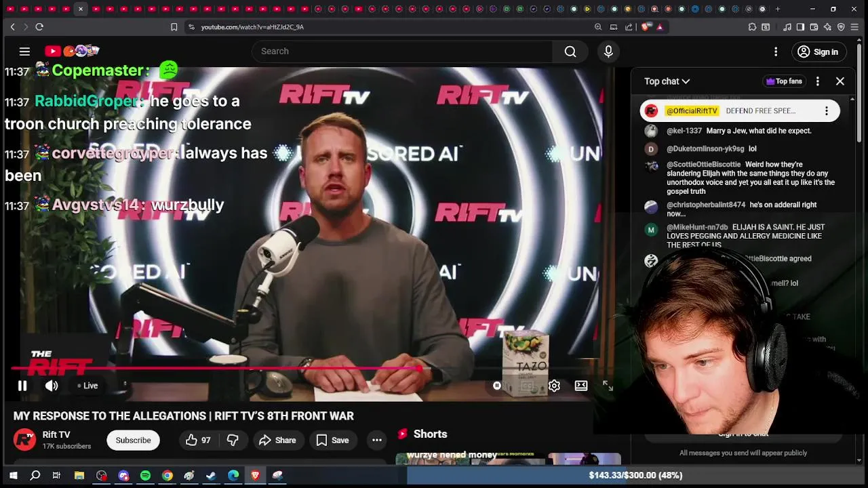Open Brave Wallet icon
This screenshot has width=868, height=488.
(x=814, y=27)
